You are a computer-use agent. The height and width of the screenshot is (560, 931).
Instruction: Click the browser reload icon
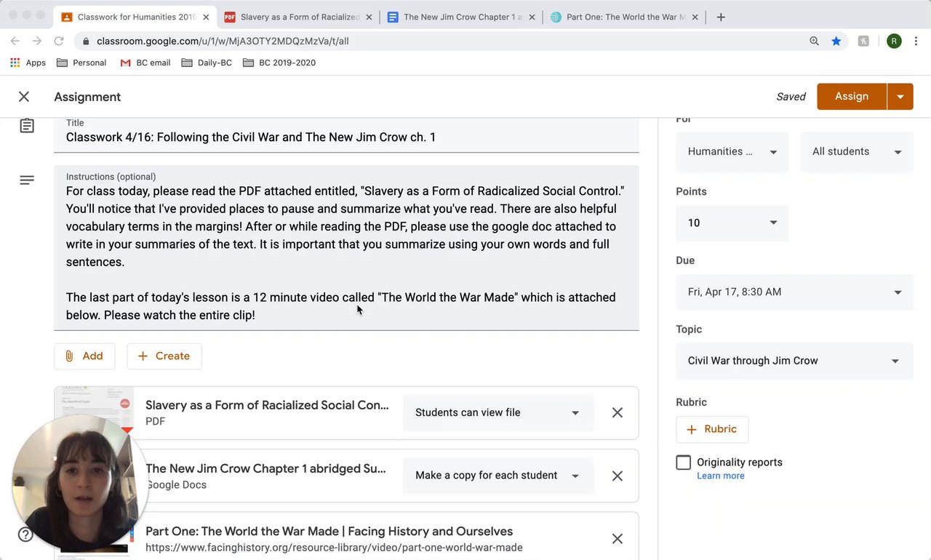(59, 41)
